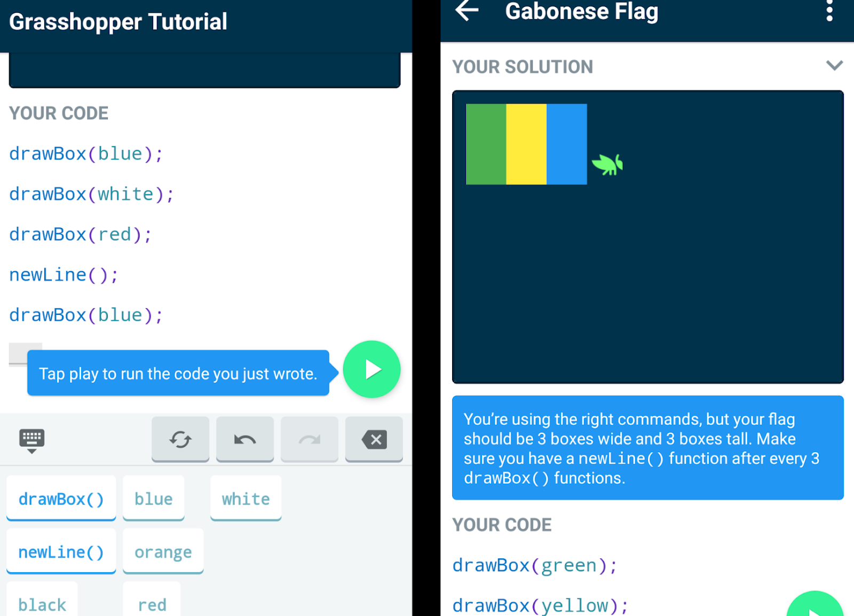854x616 pixels.
Task: Collapse the YOUR SOLUTION section chevron
Action: click(x=834, y=66)
